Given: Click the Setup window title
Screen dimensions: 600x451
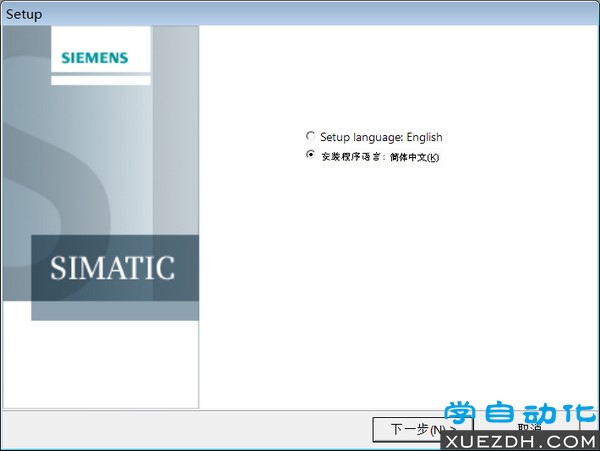Looking at the screenshot, I should click(24, 14).
